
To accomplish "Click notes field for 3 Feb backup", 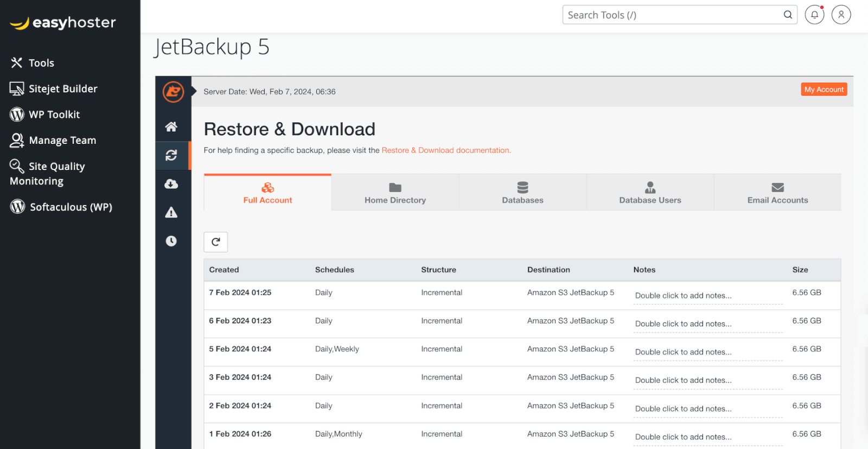I will (708, 381).
